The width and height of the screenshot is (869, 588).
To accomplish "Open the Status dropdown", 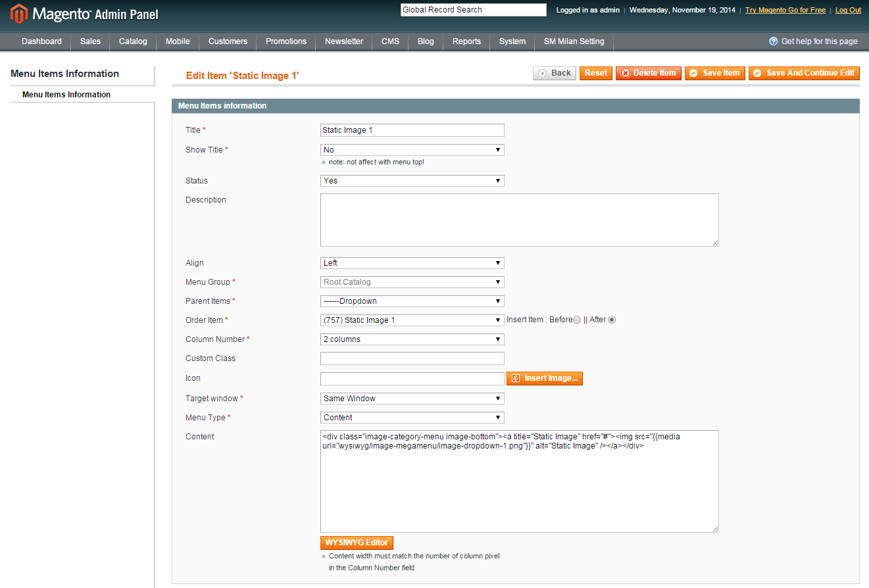I will click(x=412, y=181).
